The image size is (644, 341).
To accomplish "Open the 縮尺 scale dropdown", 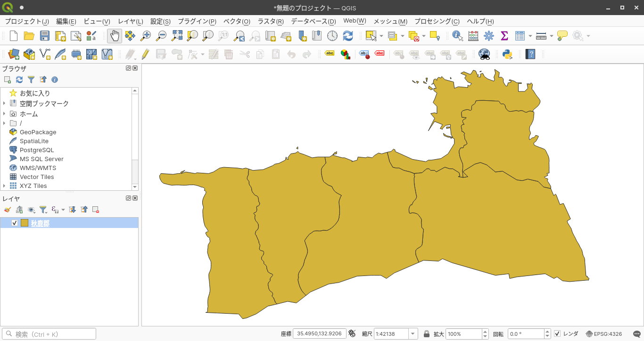I will point(413,334).
